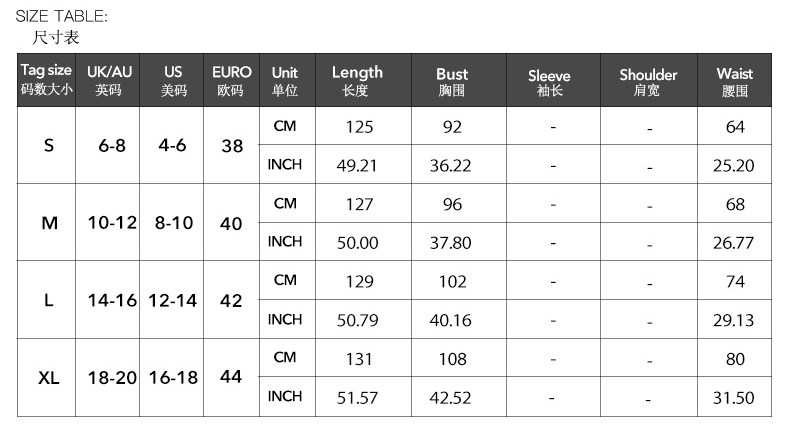
Task: Click the EURO size 44 cell
Action: (231, 378)
